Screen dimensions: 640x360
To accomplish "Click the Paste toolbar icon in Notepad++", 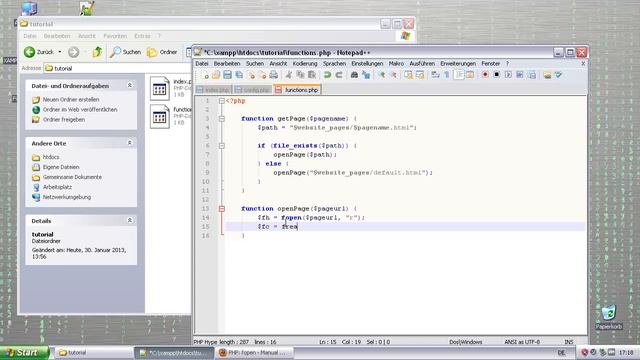I will coord(312,75).
